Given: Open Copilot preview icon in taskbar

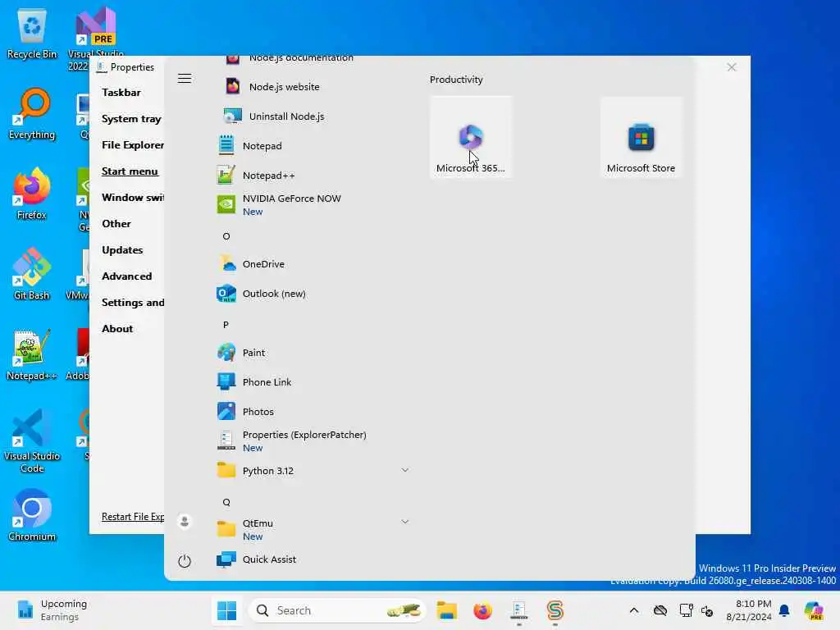Looking at the screenshot, I should [x=814, y=610].
